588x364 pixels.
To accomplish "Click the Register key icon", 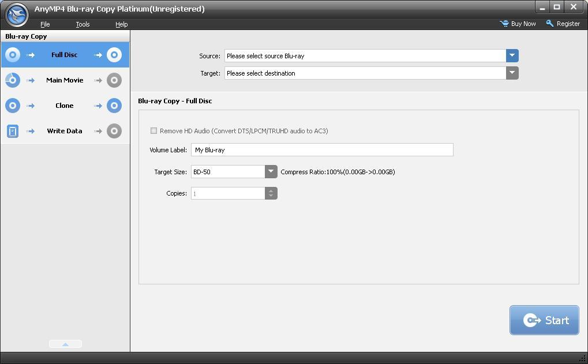I will pyautogui.click(x=549, y=24).
